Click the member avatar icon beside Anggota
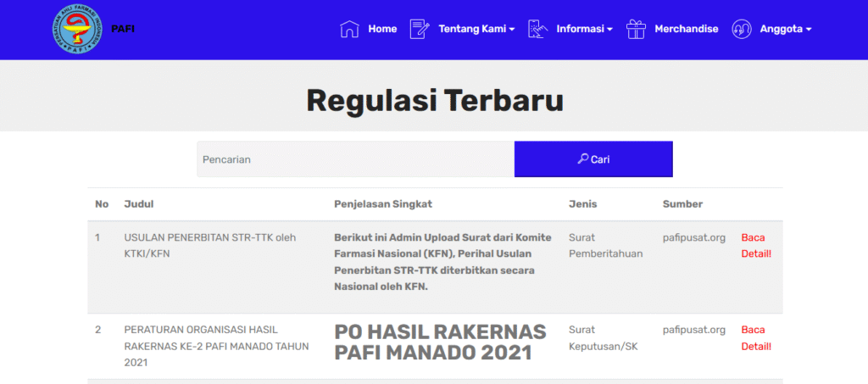 pos(743,29)
